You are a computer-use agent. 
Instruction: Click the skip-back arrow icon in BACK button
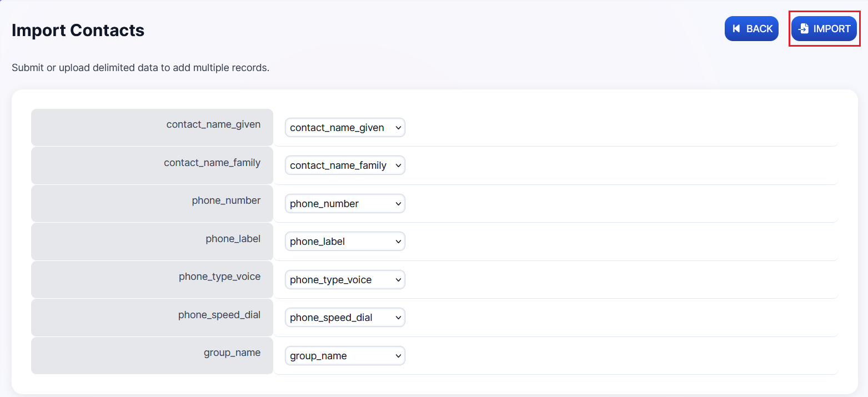(736, 29)
